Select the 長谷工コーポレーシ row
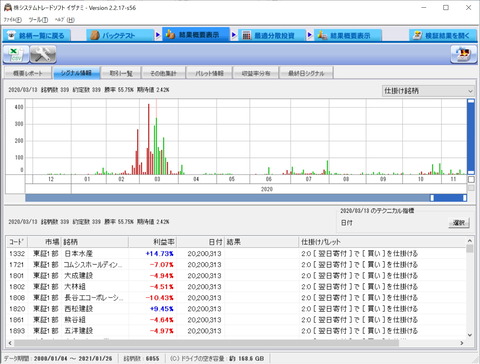480x364 pixels. click(236, 298)
